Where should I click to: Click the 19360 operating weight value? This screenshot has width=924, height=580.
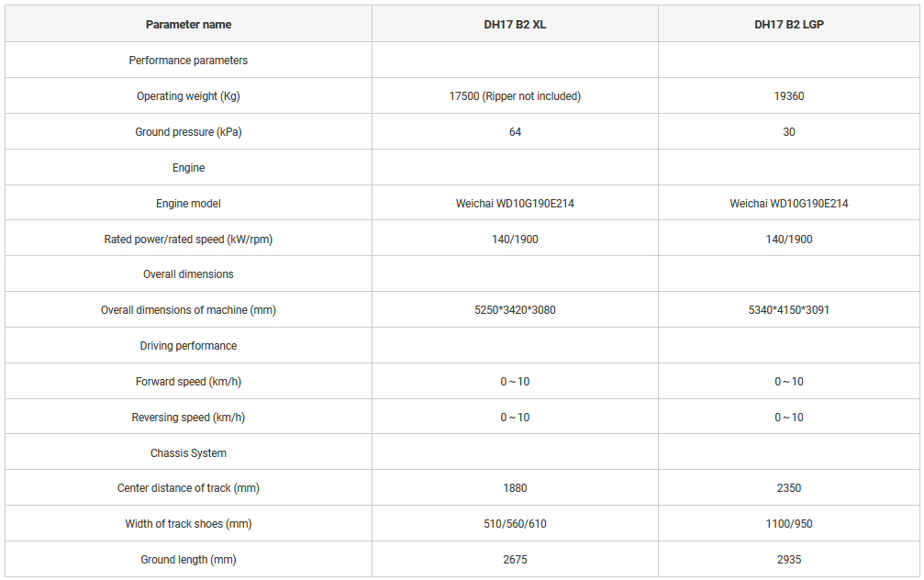[x=789, y=96]
